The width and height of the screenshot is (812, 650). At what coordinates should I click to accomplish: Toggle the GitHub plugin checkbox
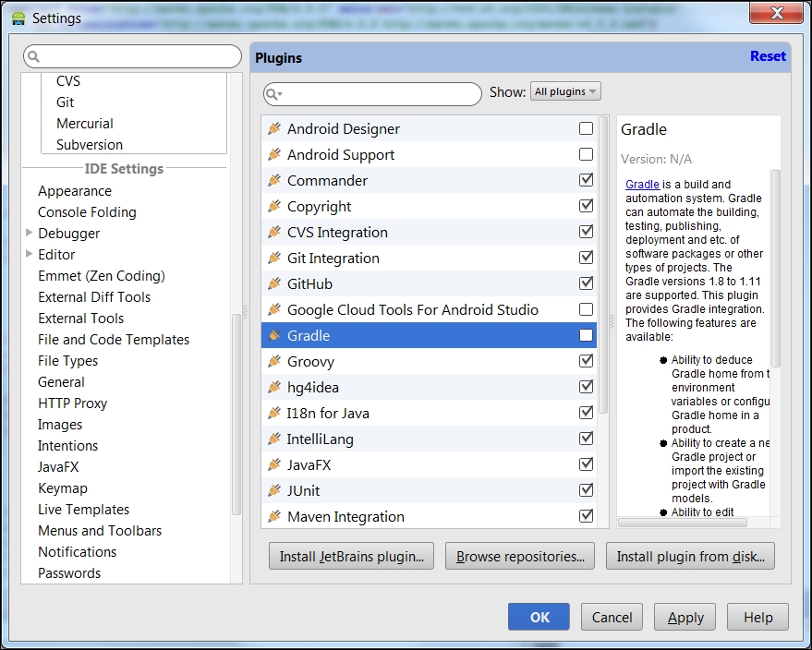(586, 283)
